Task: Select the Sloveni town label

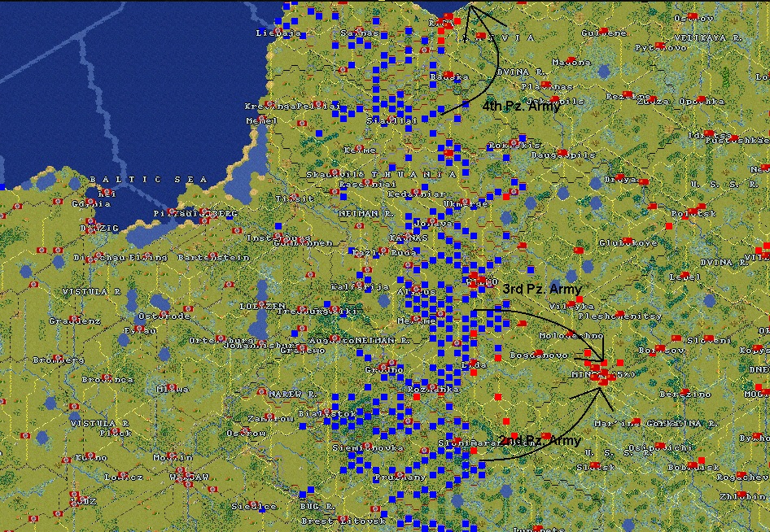Action: (709, 340)
